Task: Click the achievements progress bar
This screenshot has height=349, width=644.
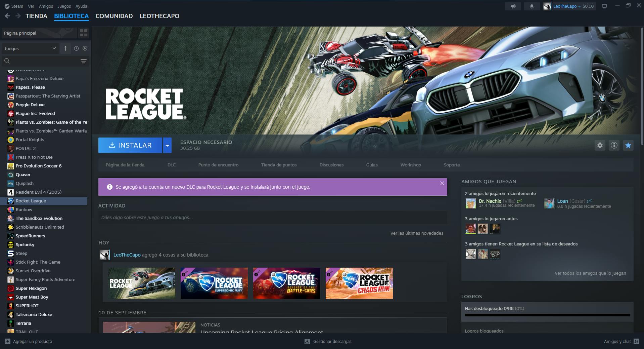Action: click(547, 315)
